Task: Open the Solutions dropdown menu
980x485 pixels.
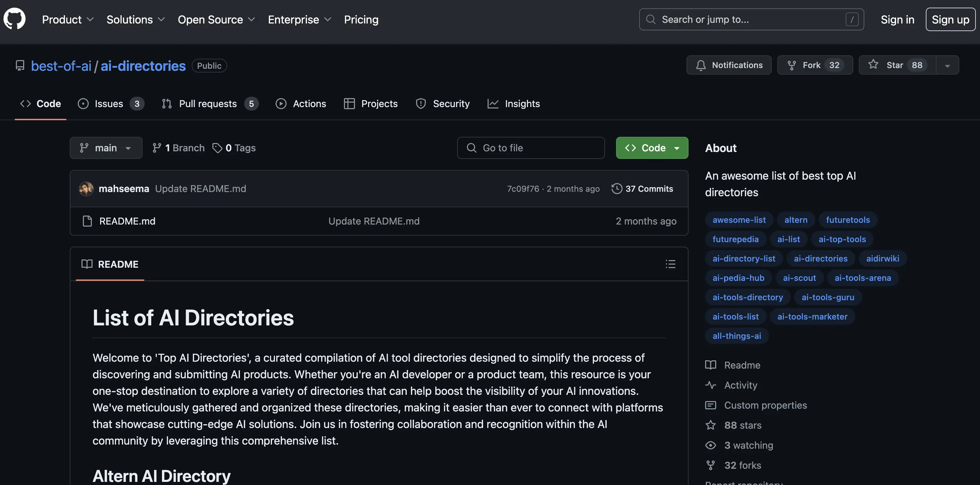Action: 135,19
